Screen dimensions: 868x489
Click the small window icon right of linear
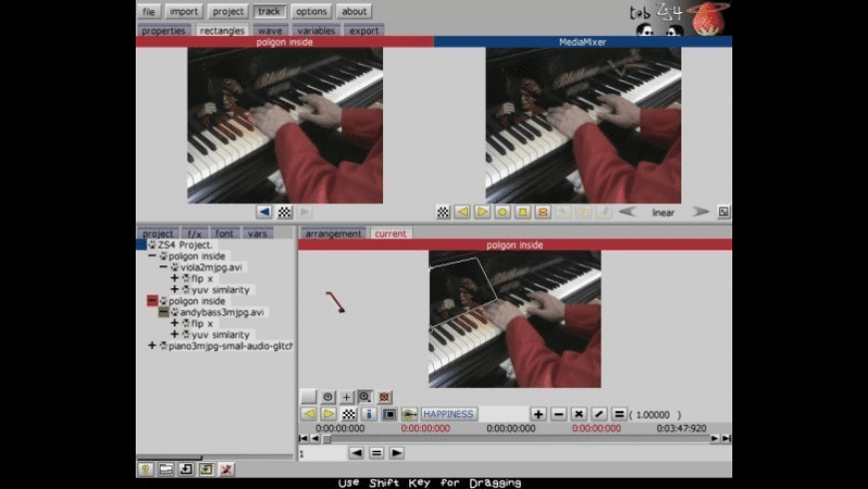coord(723,212)
